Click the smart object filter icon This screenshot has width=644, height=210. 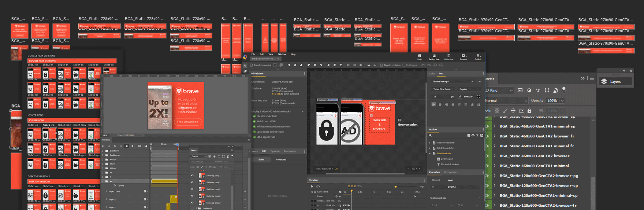(x=555, y=90)
